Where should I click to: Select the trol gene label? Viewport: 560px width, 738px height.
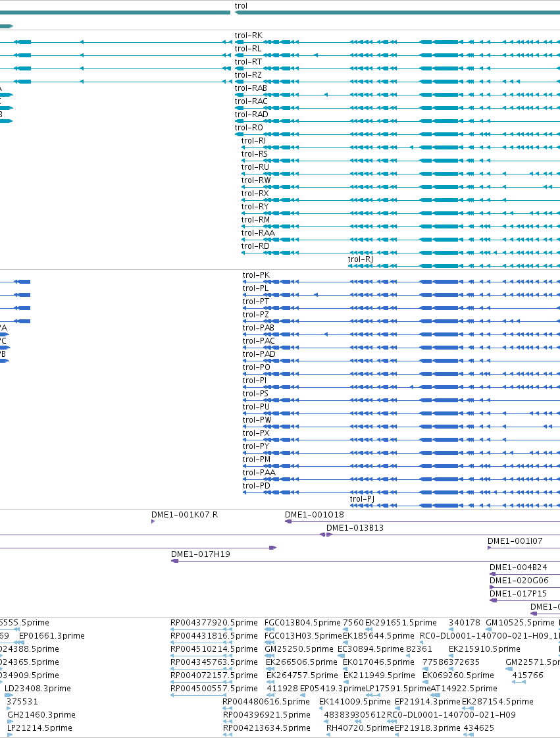(241, 6)
